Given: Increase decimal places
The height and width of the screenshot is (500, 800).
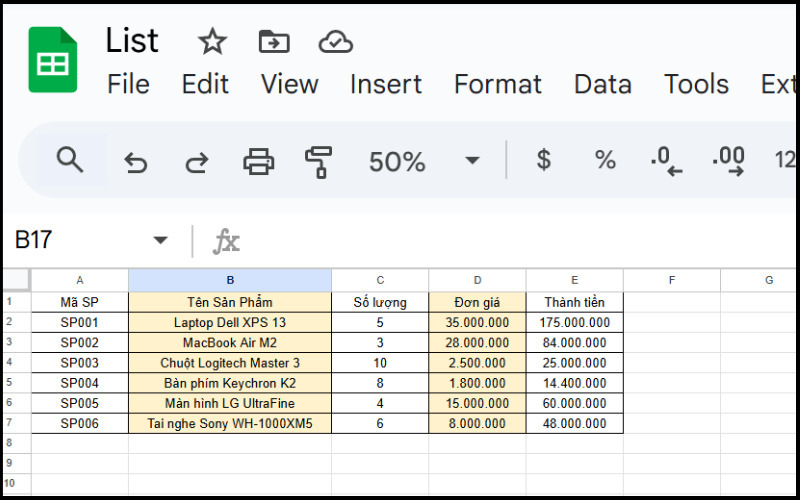Looking at the screenshot, I should tap(728, 161).
